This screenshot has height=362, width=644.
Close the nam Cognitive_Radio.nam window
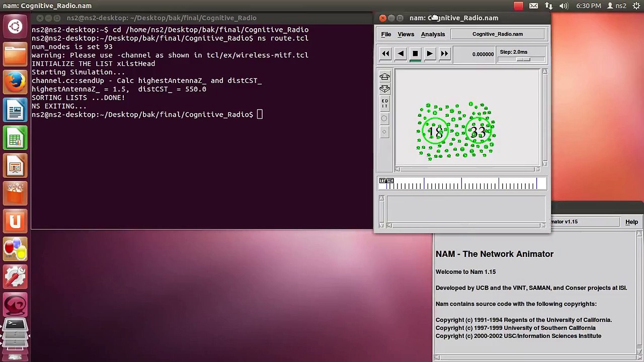coord(382,18)
